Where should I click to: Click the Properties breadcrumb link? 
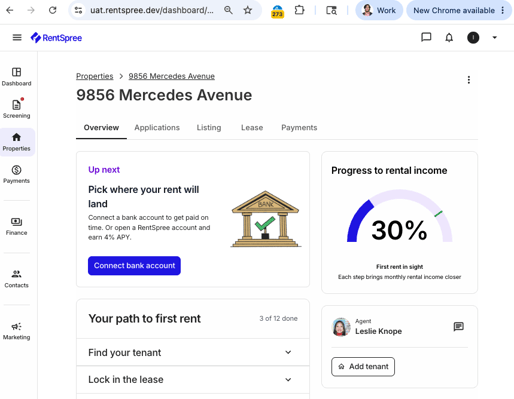tap(95, 76)
